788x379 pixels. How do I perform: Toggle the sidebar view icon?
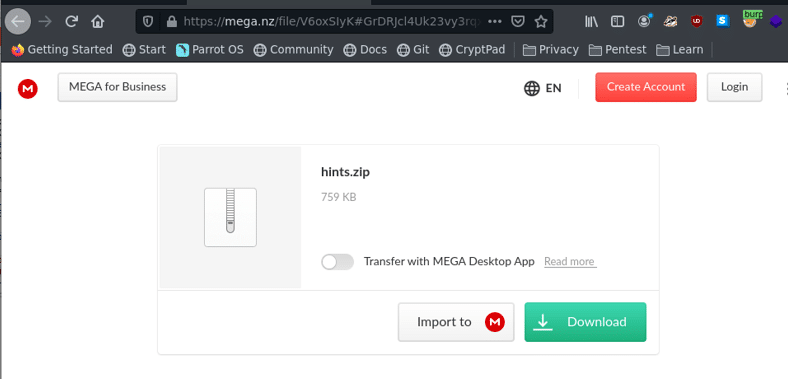(617, 21)
